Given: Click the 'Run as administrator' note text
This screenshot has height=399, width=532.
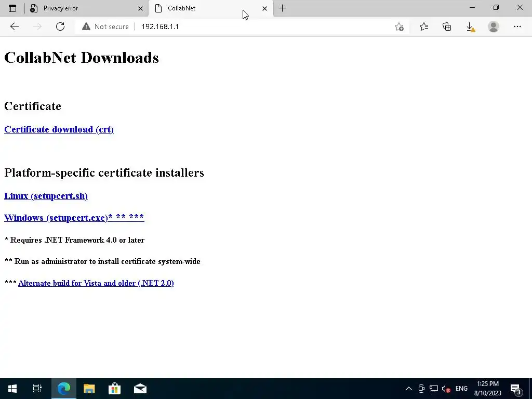Looking at the screenshot, I should point(102,261).
